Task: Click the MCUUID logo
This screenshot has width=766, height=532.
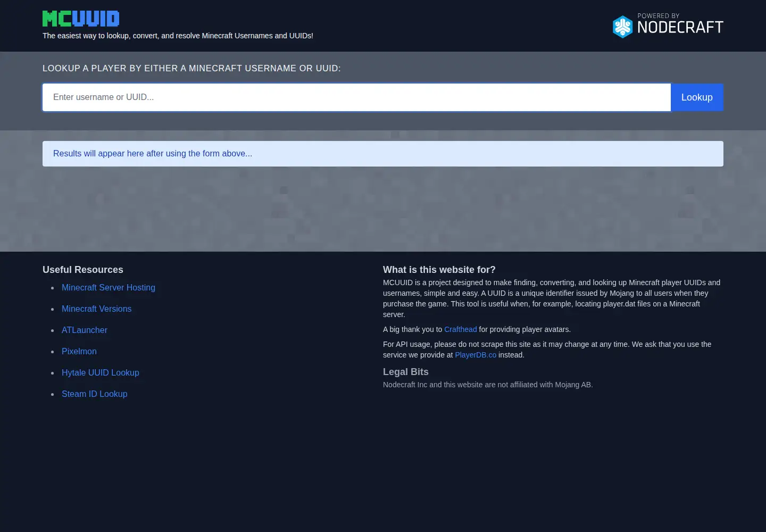Action: pyautogui.click(x=81, y=19)
